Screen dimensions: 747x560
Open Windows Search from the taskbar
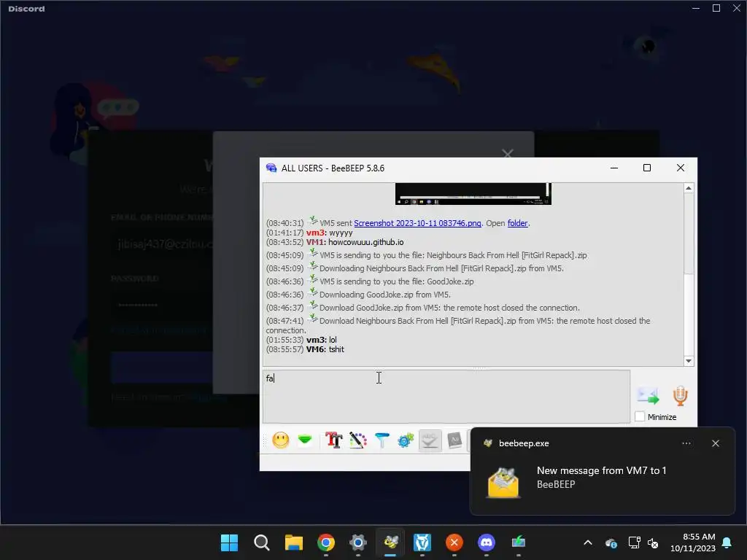pos(262,542)
